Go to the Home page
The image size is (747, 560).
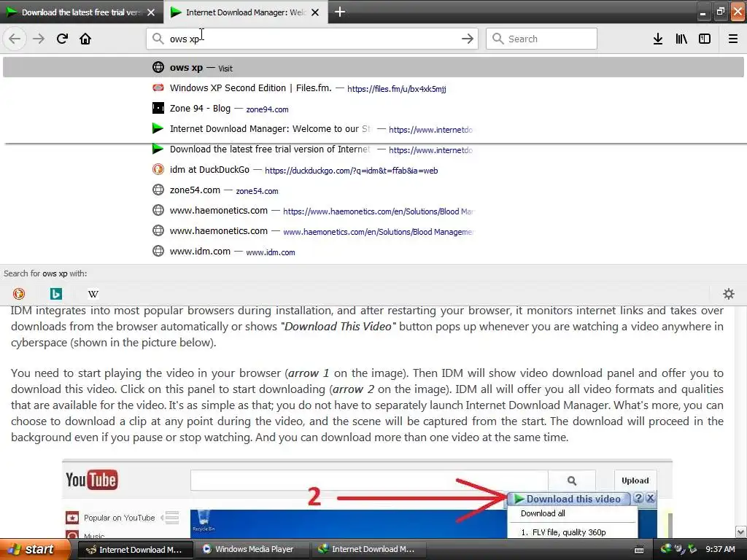tap(85, 39)
